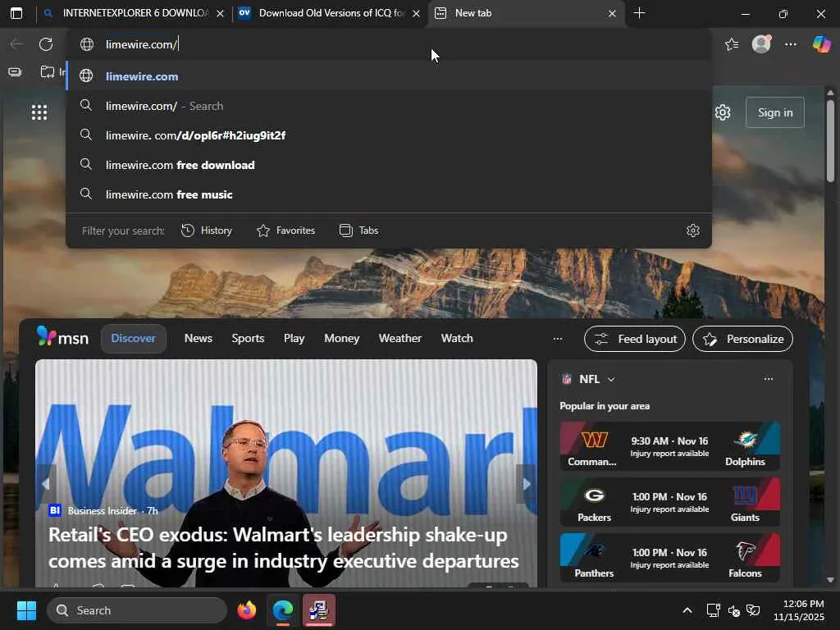The height and width of the screenshot is (630, 840).
Task: Click in the address bar text field
Action: pyautogui.click(x=389, y=44)
